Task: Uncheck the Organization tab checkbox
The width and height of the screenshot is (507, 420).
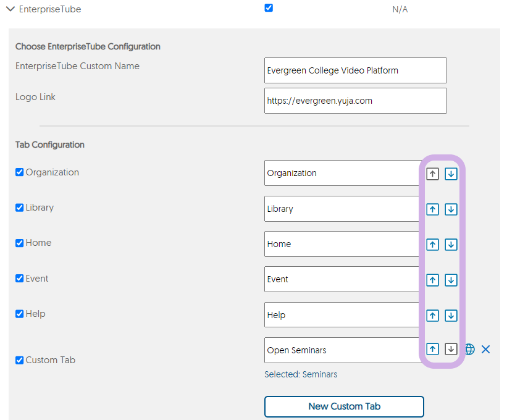Action: click(x=19, y=172)
